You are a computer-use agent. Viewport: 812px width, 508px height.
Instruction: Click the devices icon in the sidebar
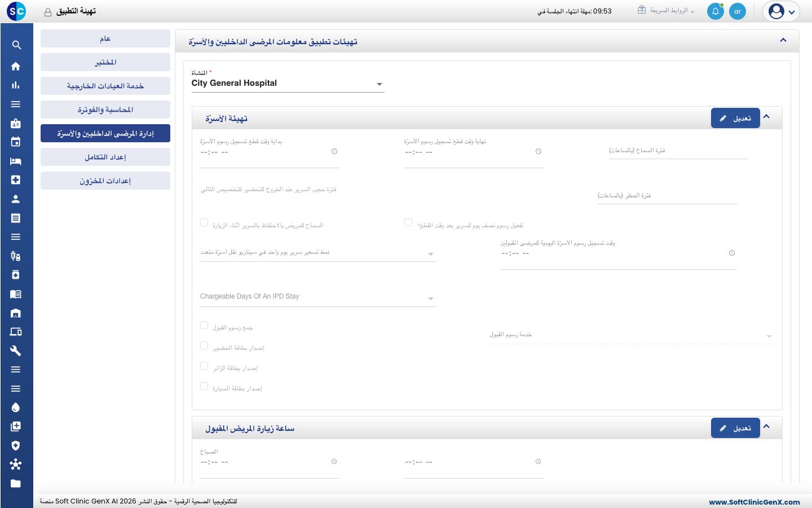pyautogui.click(x=16, y=332)
